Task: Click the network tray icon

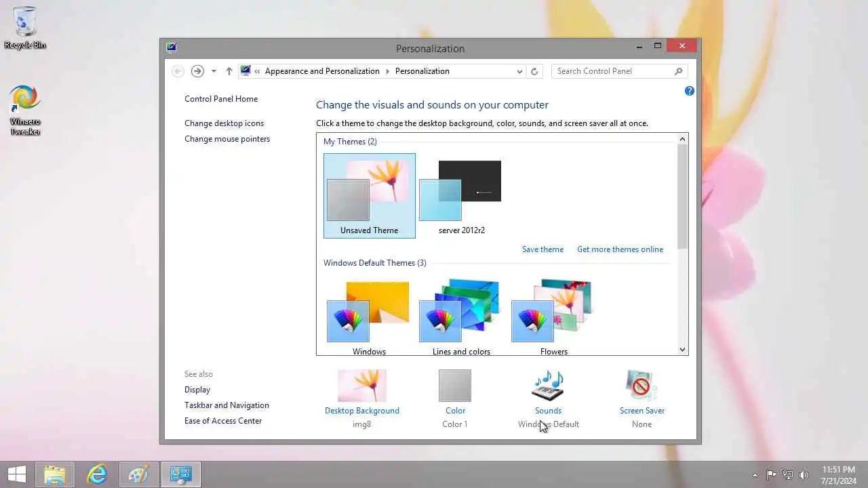Action: [788, 475]
